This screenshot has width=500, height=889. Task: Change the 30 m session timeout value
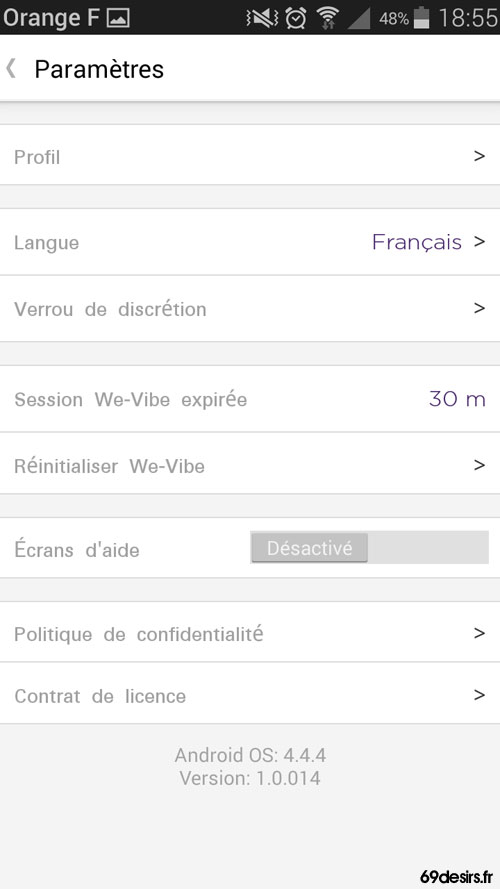457,399
